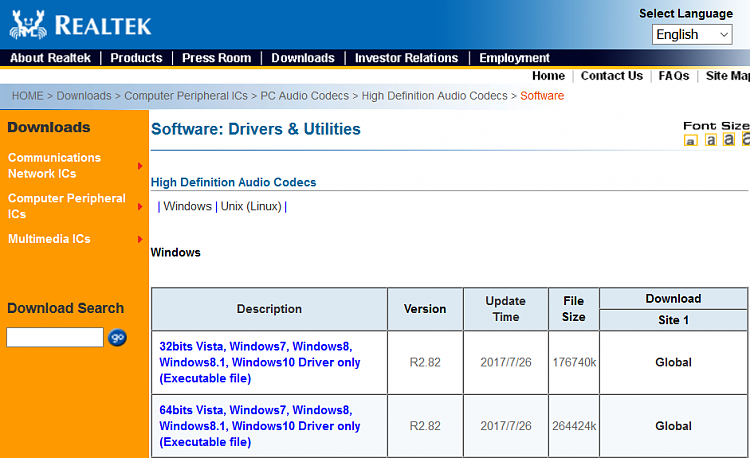Go to Home link at top right
Image resolution: width=750 pixels, height=458 pixels.
point(548,76)
